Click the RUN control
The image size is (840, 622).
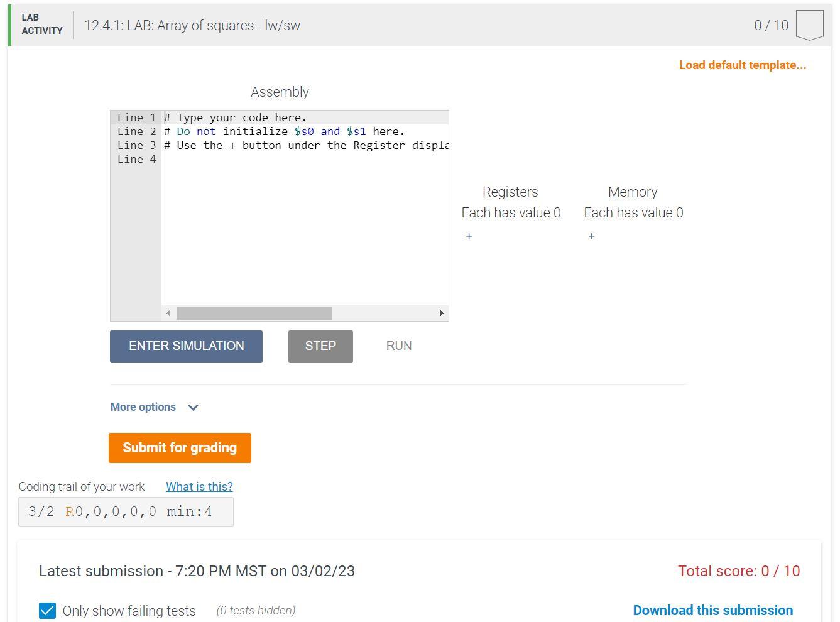pos(398,346)
